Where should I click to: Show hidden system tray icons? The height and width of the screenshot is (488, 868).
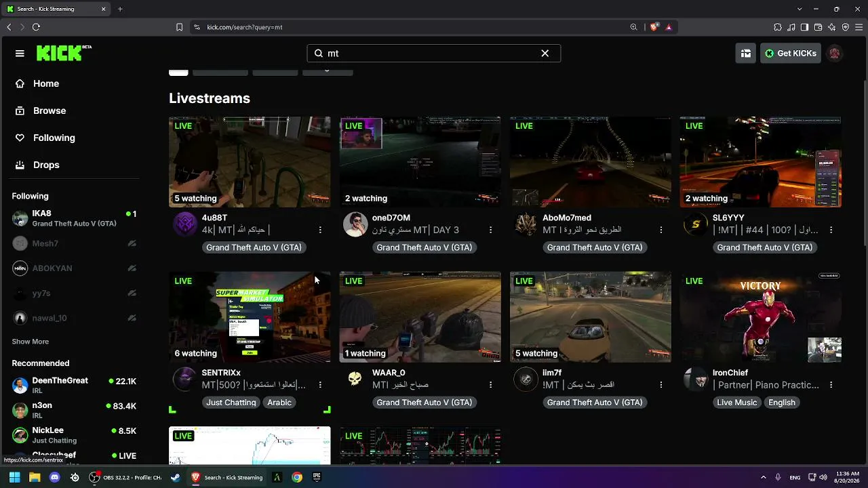[763, 477]
